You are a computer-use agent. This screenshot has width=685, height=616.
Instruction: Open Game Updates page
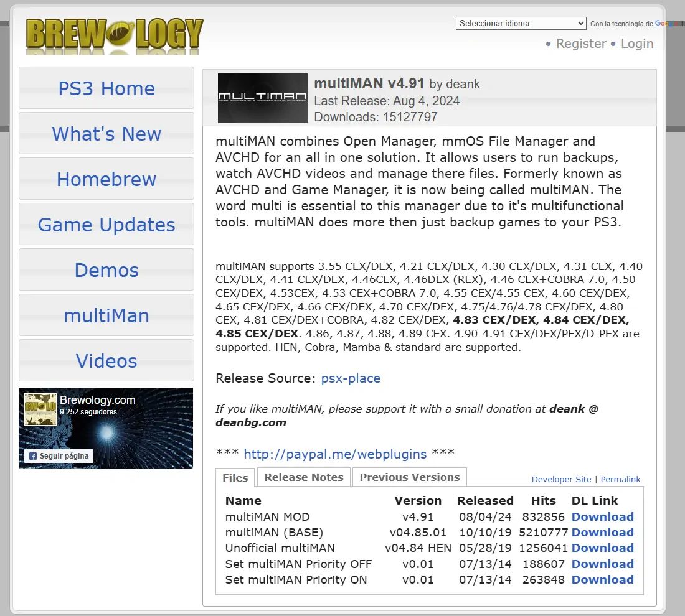tap(106, 225)
